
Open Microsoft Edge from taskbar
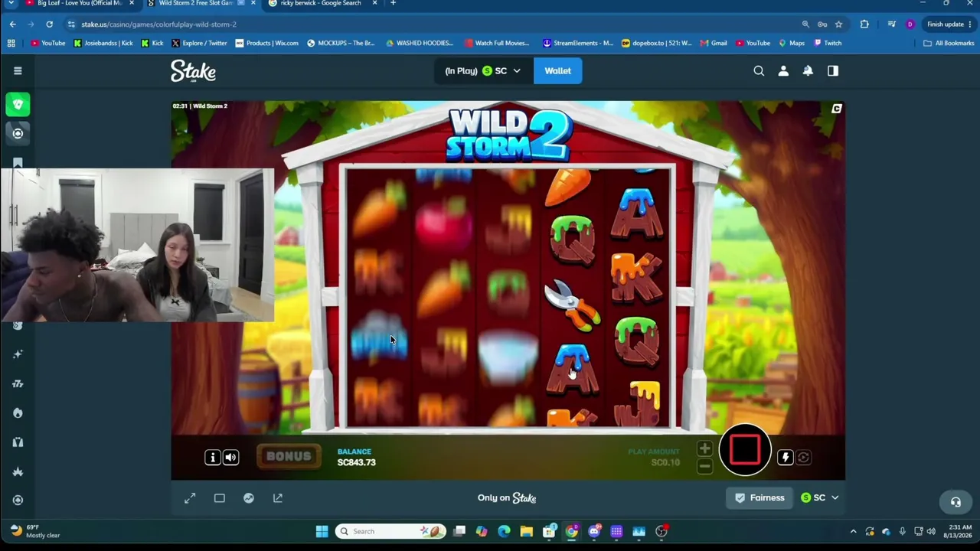pos(504,531)
